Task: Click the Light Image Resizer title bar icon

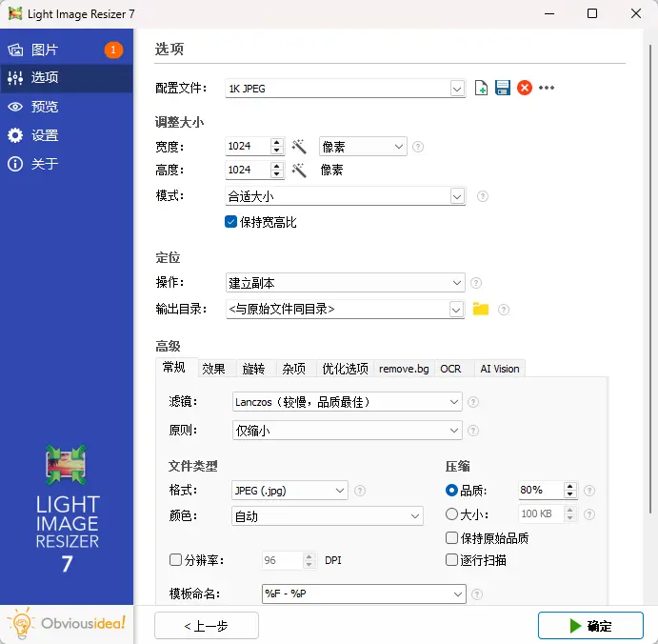Action: [15, 14]
